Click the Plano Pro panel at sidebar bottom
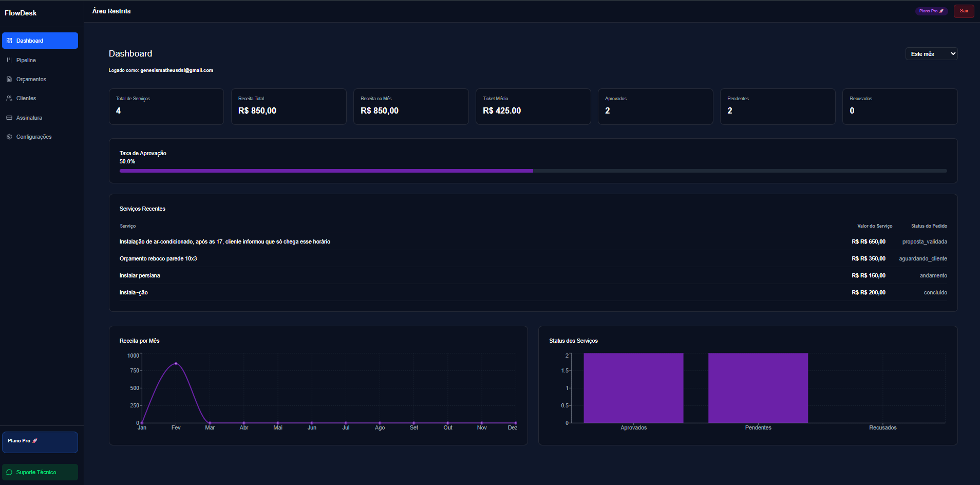980x485 pixels. click(40, 442)
